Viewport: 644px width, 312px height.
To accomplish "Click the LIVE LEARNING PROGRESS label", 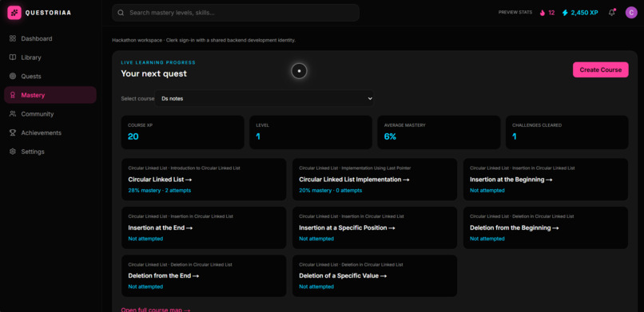I will (x=158, y=63).
